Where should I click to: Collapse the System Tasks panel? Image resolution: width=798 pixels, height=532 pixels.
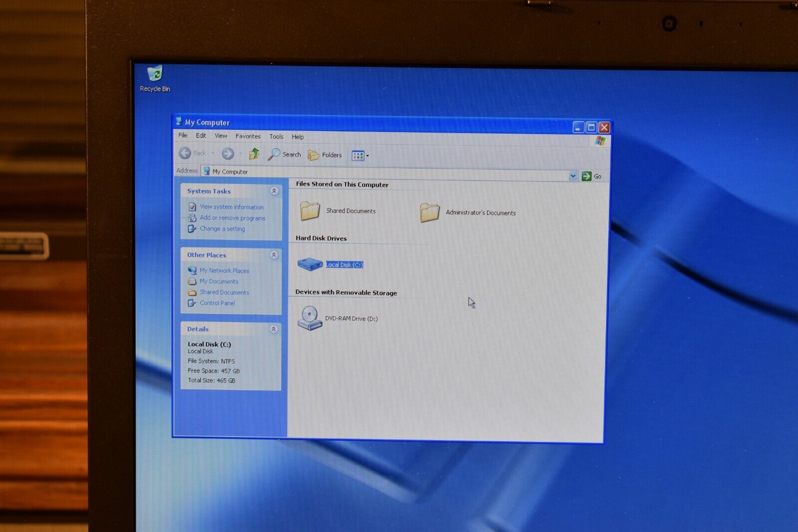(274, 191)
